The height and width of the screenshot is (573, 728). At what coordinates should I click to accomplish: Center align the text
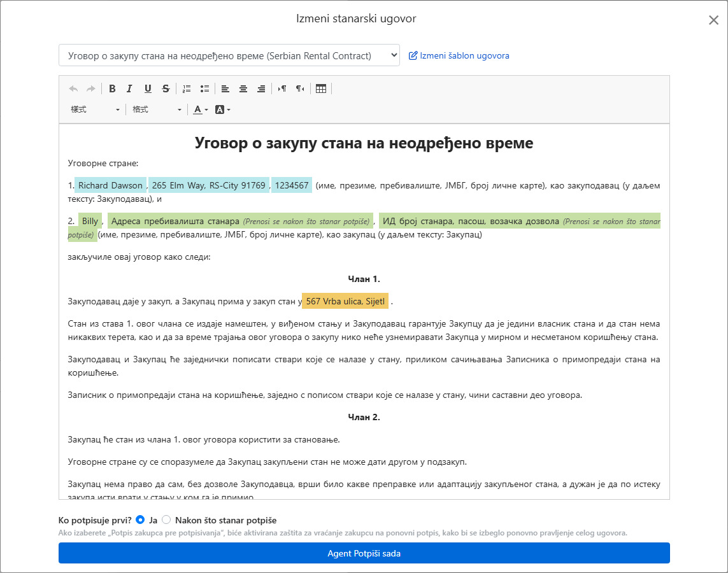coord(243,88)
